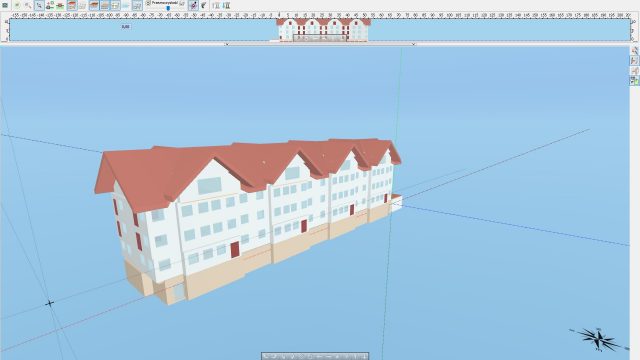Select the highlighted selection pointer tool
Viewport: 640px width, 360px height.
[x=39, y=5]
